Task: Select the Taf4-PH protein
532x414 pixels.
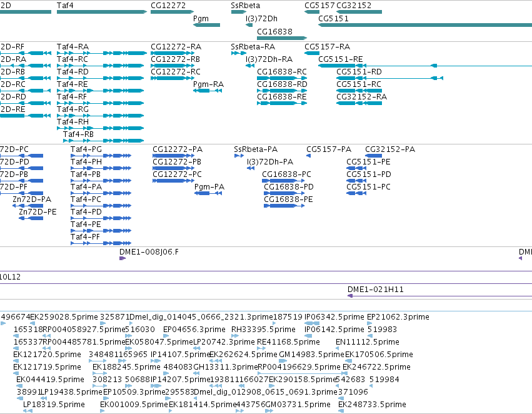Action: click(x=101, y=168)
